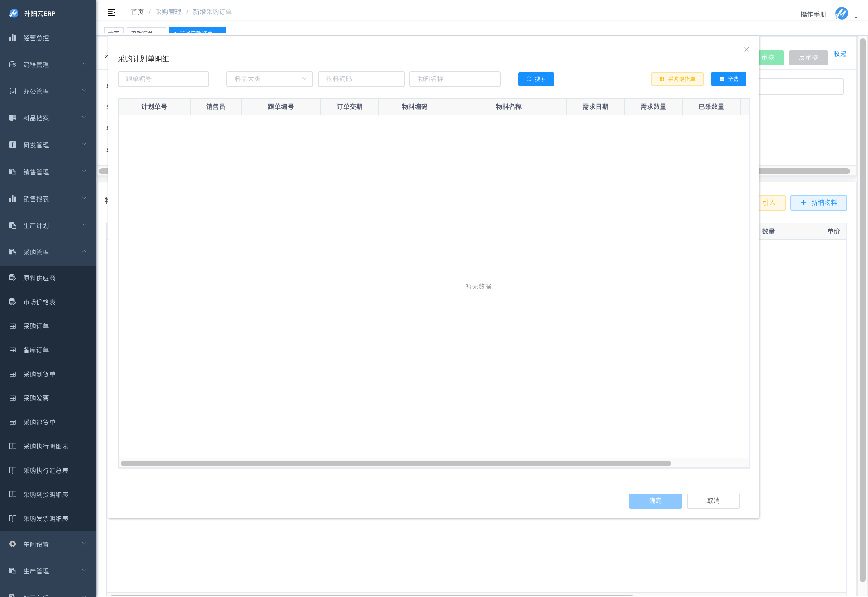Click the 升阳云ERP logo icon

point(14,13)
